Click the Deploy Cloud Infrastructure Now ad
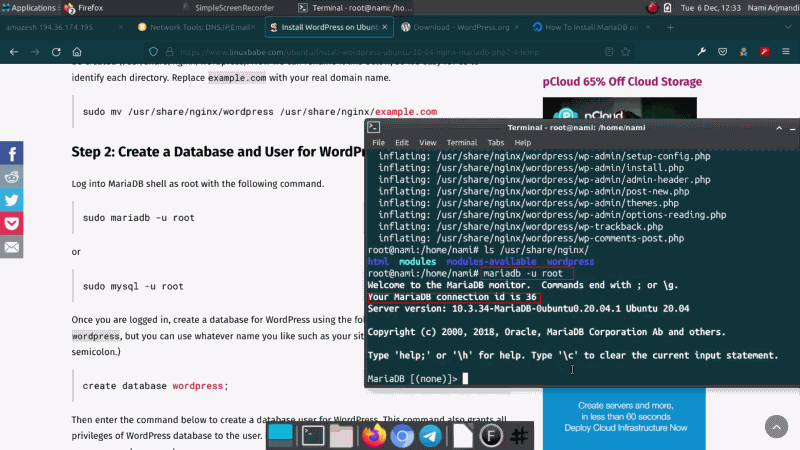800x450 pixels. 624,417
